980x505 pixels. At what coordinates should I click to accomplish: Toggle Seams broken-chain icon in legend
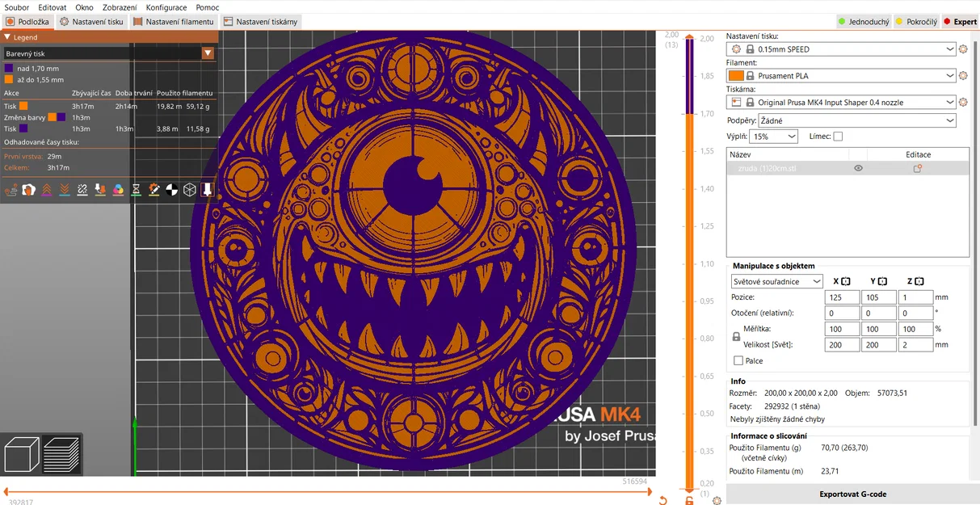pos(82,190)
